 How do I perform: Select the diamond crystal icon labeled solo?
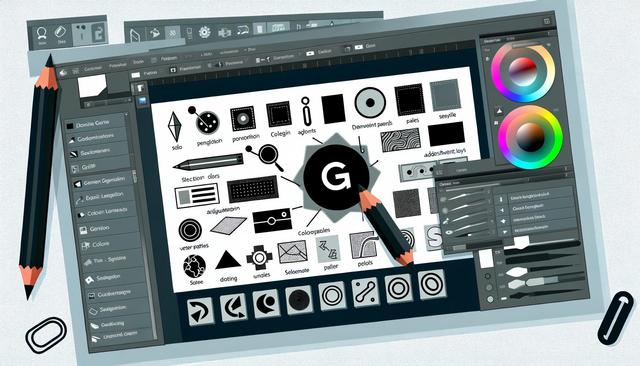[174, 126]
